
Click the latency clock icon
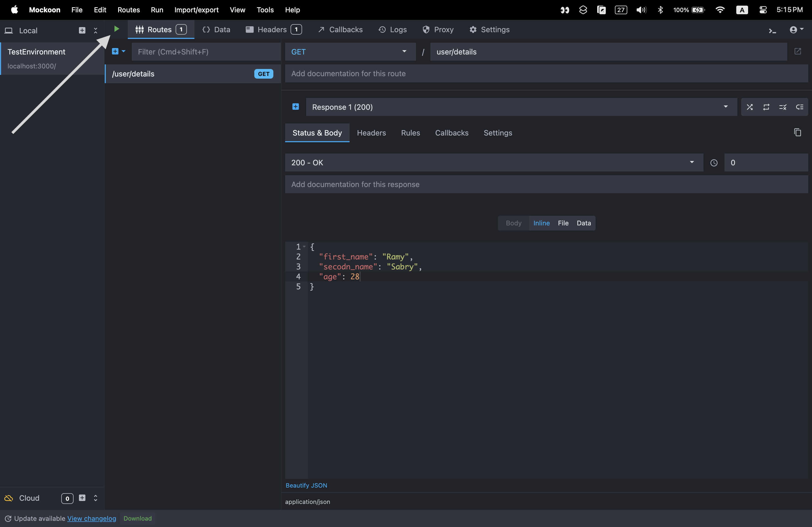(713, 163)
